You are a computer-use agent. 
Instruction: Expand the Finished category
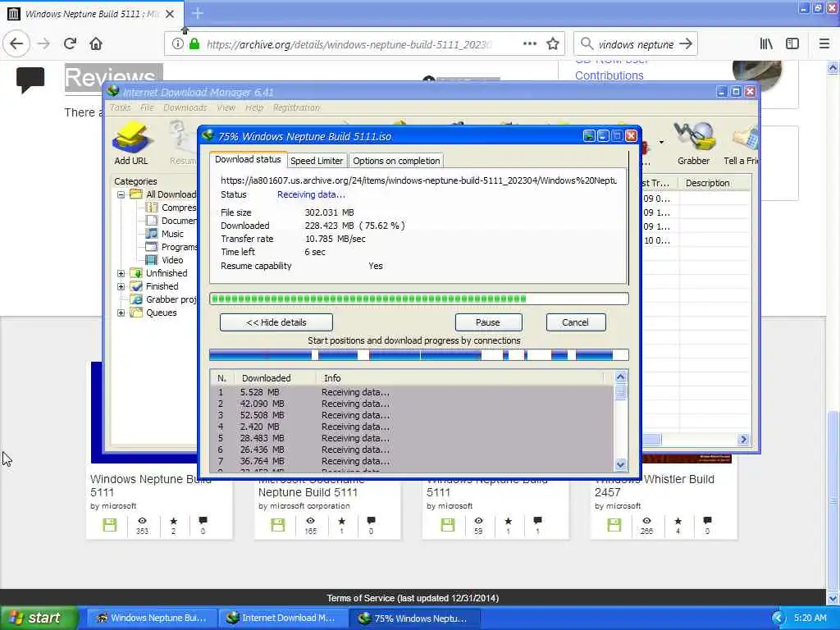[121, 286]
